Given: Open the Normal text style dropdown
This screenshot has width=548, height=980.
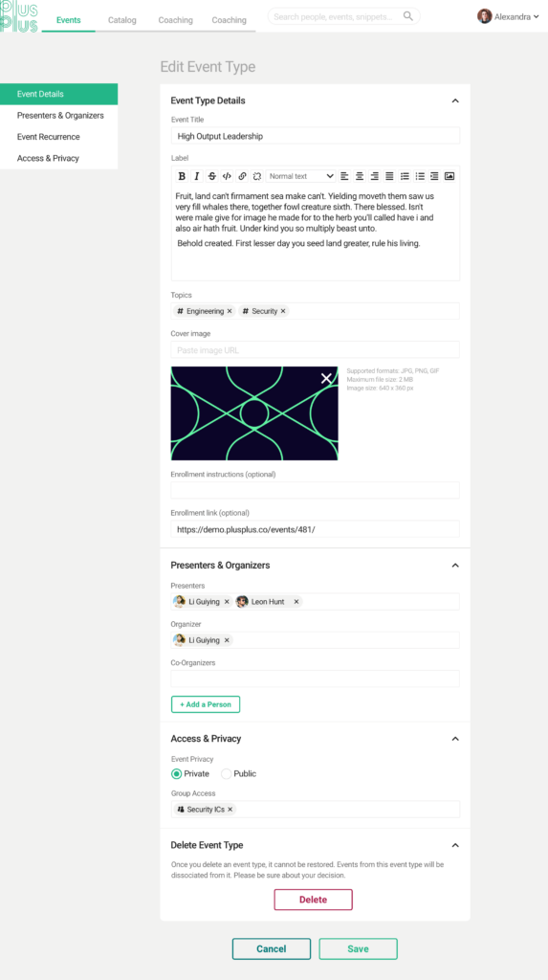Looking at the screenshot, I should pyautogui.click(x=301, y=176).
